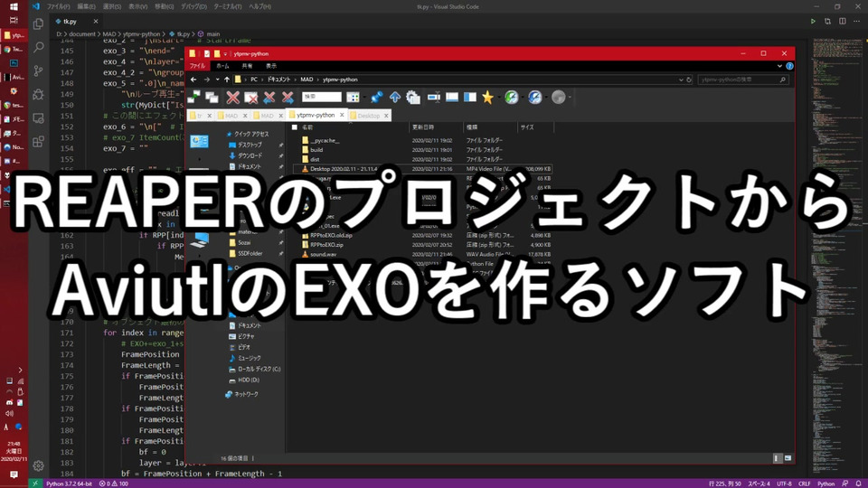Open Task View on the taskbar
Screen dimensions: 868x488
tap(14, 21)
